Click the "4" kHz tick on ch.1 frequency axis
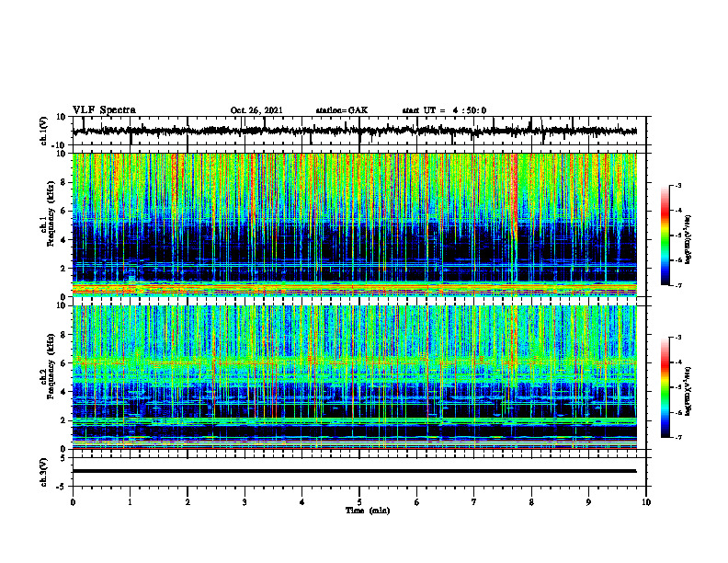Viewport: 728px width, 563px height. coord(64,240)
